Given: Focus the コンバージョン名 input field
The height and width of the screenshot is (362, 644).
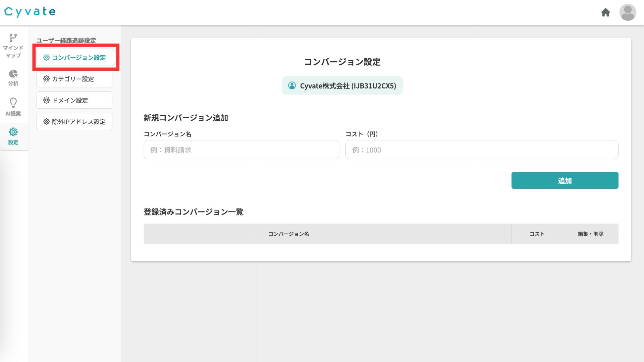Looking at the screenshot, I should [241, 150].
